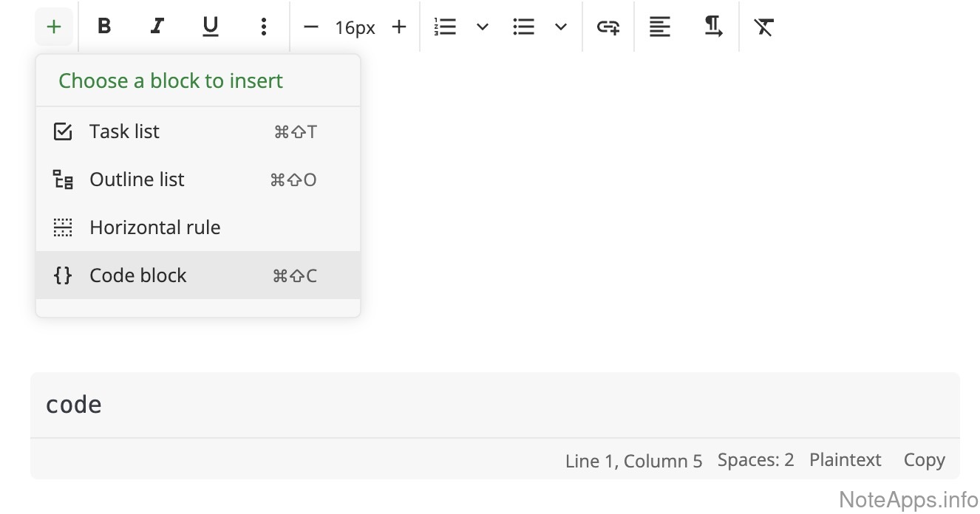
Task: Toggle italic formatting
Action: (x=157, y=27)
